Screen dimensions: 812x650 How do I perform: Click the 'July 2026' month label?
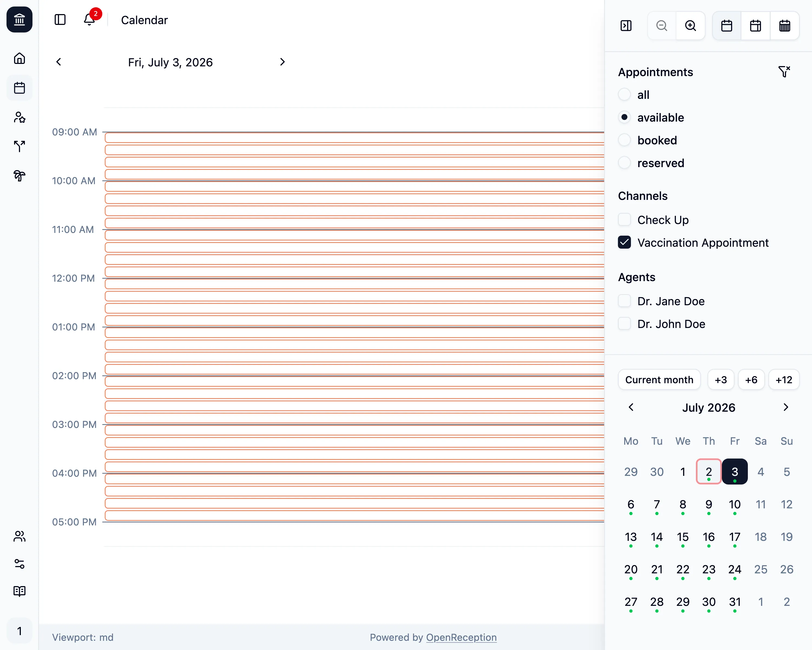click(x=708, y=407)
